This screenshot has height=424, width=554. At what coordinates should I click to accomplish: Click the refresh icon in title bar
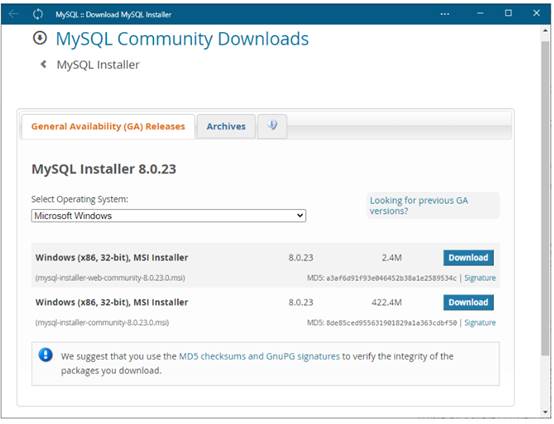click(38, 14)
